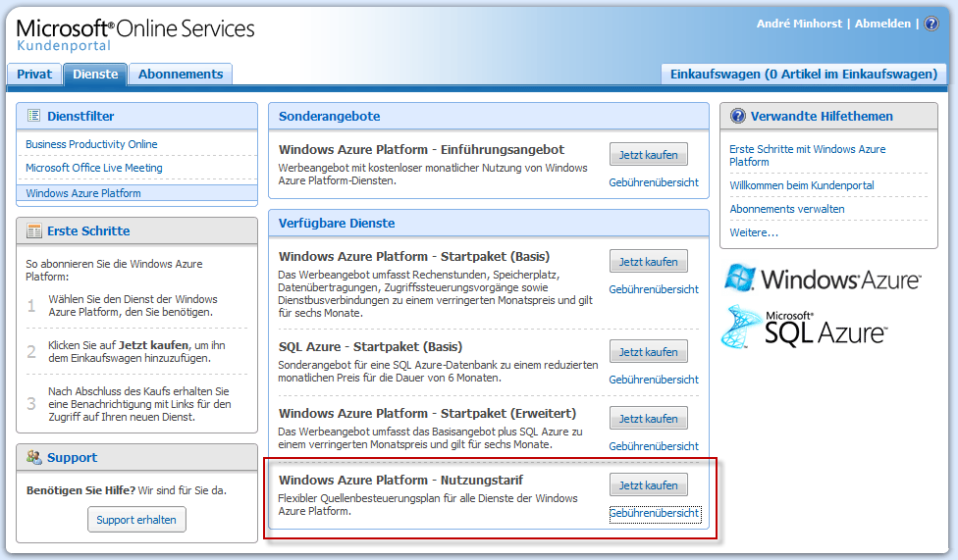Select Microsoft Office Live Meeting filter
The width and height of the screenshot is (958, 560).
click(94, 168)
